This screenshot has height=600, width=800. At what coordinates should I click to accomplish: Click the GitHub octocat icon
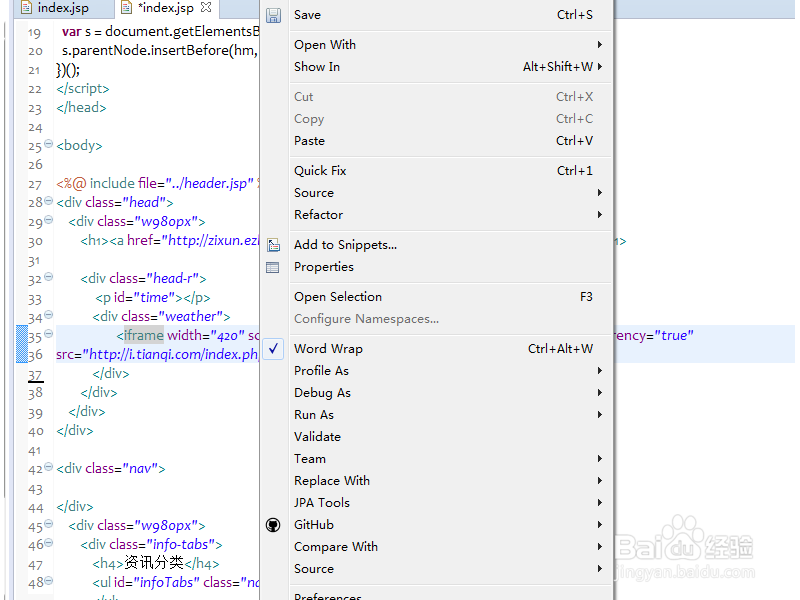pos(273,525)
